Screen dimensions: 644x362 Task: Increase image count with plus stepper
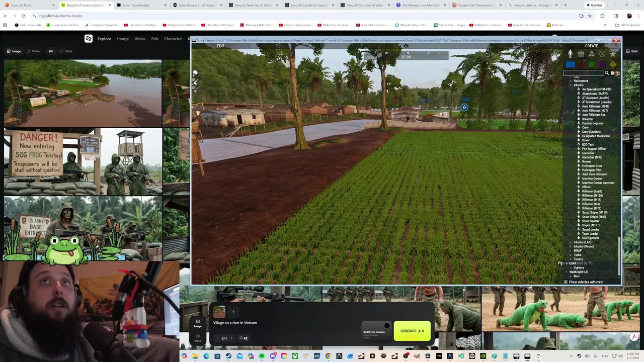(231, 338)
